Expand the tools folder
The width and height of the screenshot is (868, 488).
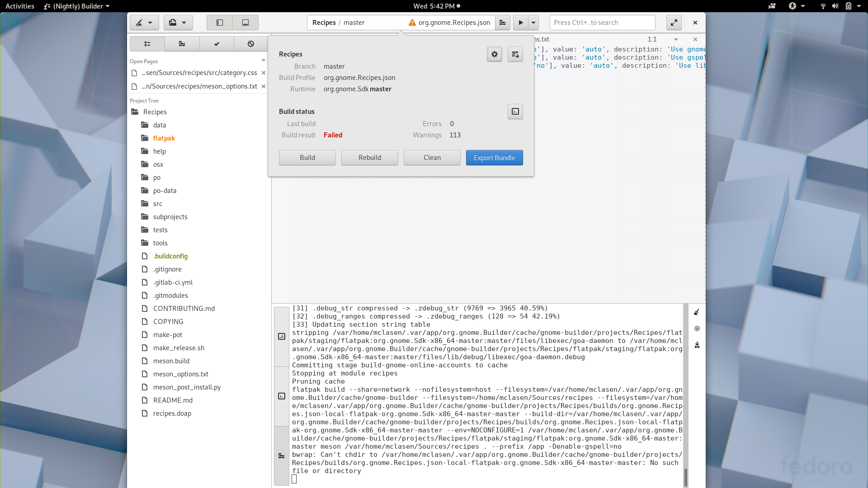(160, 243)
